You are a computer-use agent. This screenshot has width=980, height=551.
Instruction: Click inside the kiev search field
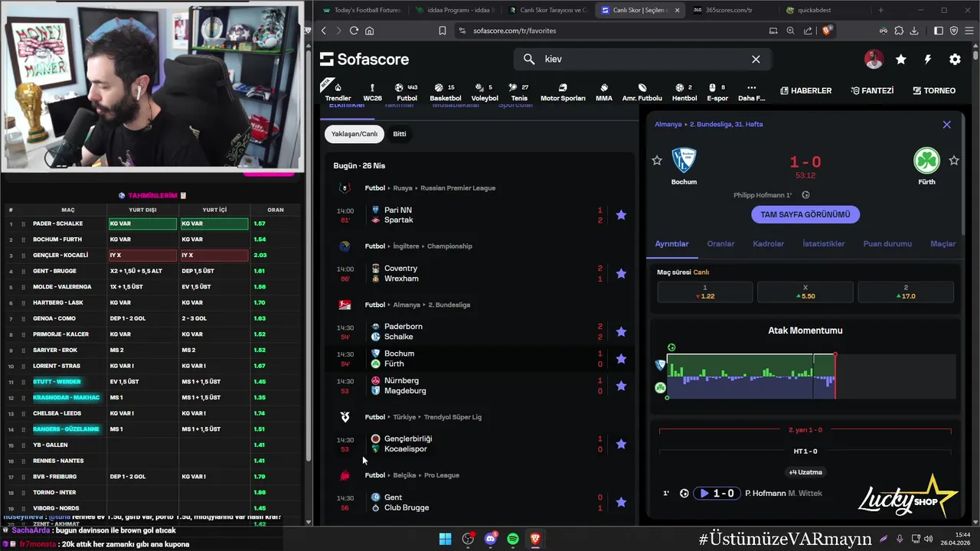point(642,59)
